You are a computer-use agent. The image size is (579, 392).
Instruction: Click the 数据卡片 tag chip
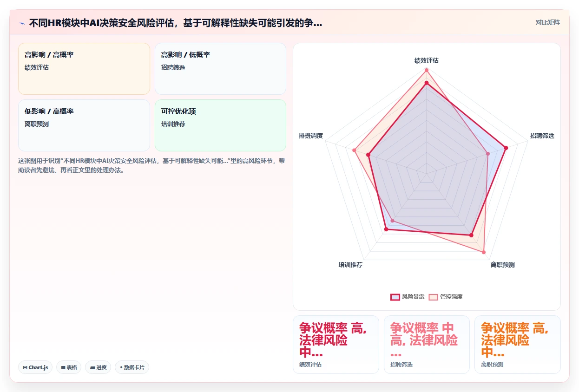132,367
